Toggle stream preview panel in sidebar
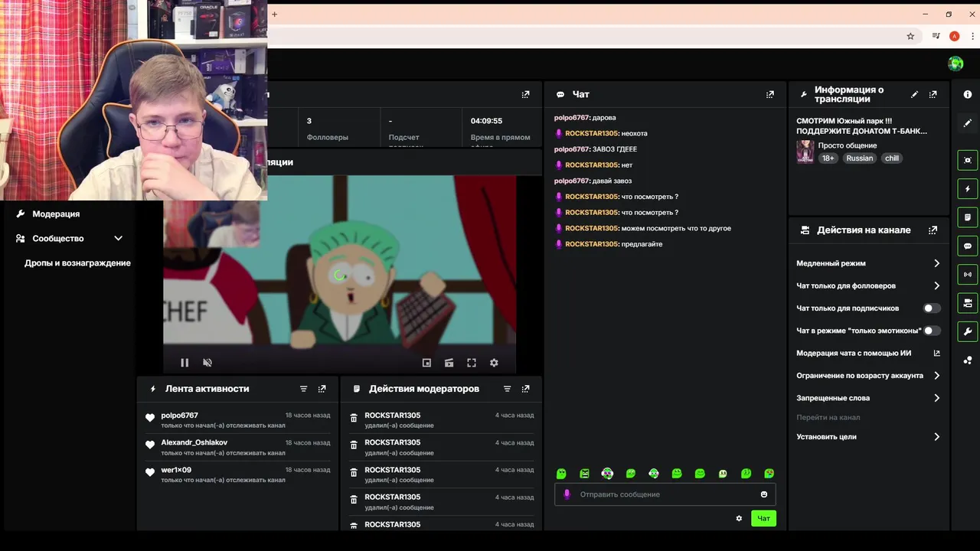The image size is (980, 551). tap(968, 160)
